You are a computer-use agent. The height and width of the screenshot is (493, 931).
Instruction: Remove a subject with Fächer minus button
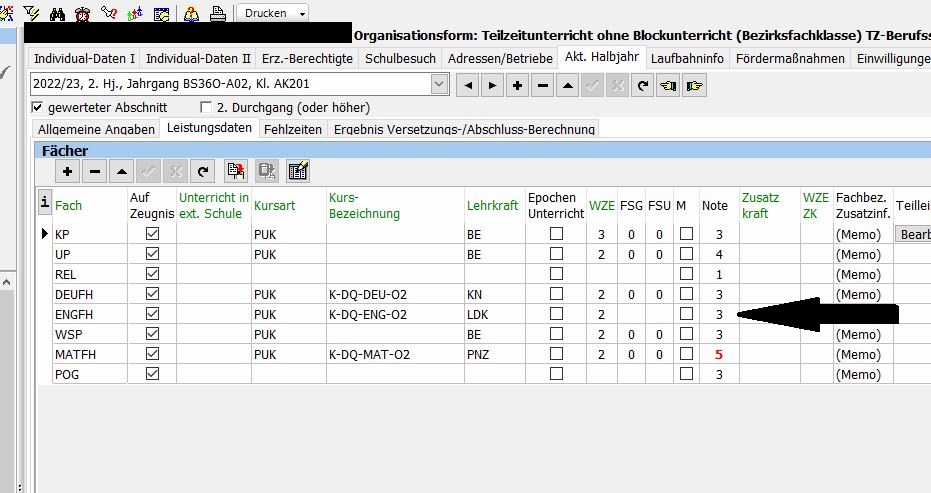pyautogui.click(x=94, y=172)
